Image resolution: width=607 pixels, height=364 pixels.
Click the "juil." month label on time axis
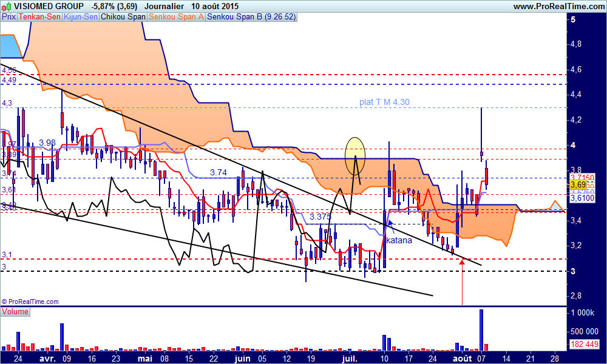[350, 358]
